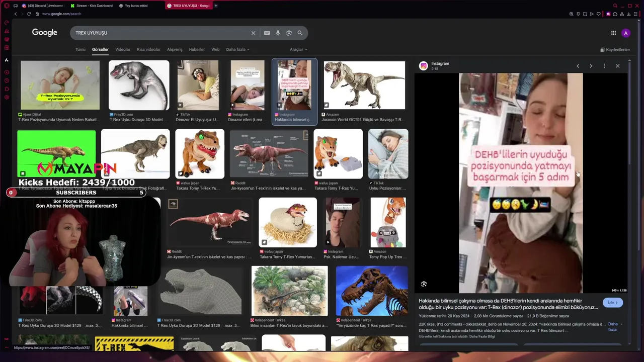644x362 pixels.
Task: Click the 'İzle' button
Action: click(612, 303)
